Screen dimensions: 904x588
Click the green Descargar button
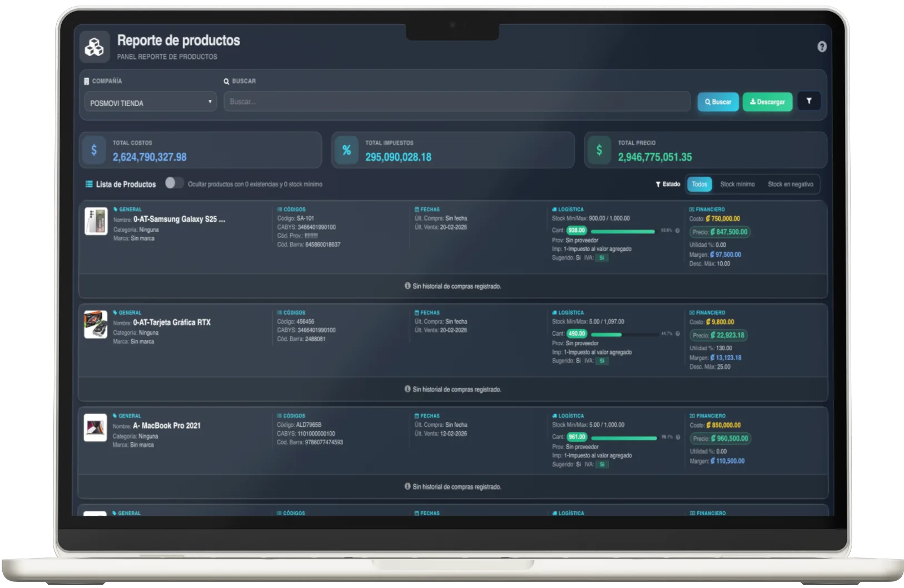pyautogui.click(x=767, y=102)
